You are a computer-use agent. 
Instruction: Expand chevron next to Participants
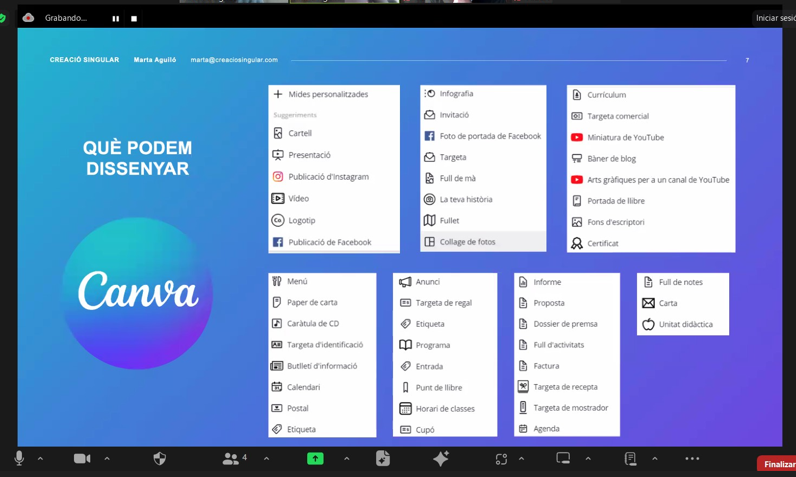267,459
